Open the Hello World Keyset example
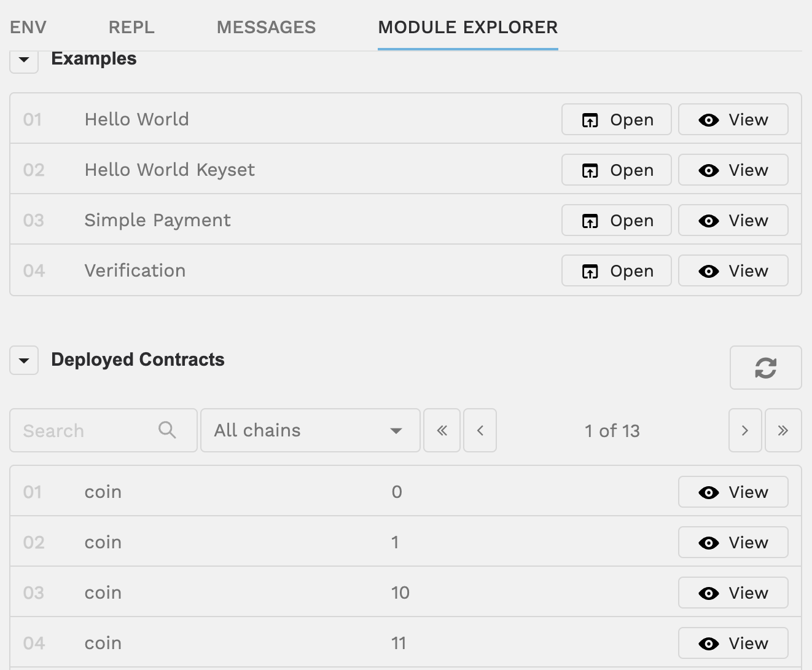This screenshot has height=670, width=812. 616,170
